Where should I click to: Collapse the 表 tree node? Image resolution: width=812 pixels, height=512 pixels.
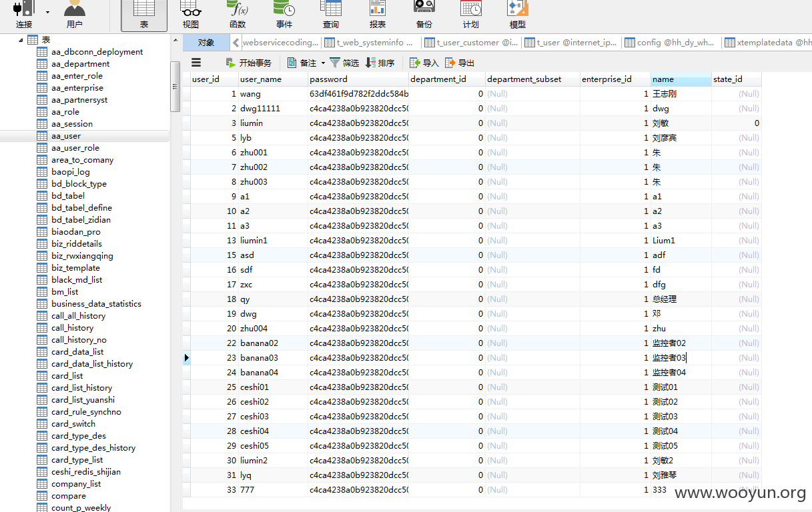tap(20, 40)
